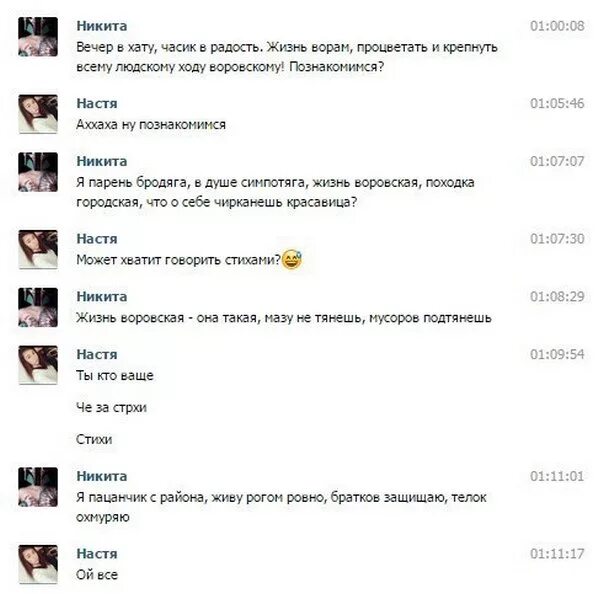The width and height of the screenshot is (604, 594).
Task: Select the 'Че за стрхи' message
Action: 111,407
